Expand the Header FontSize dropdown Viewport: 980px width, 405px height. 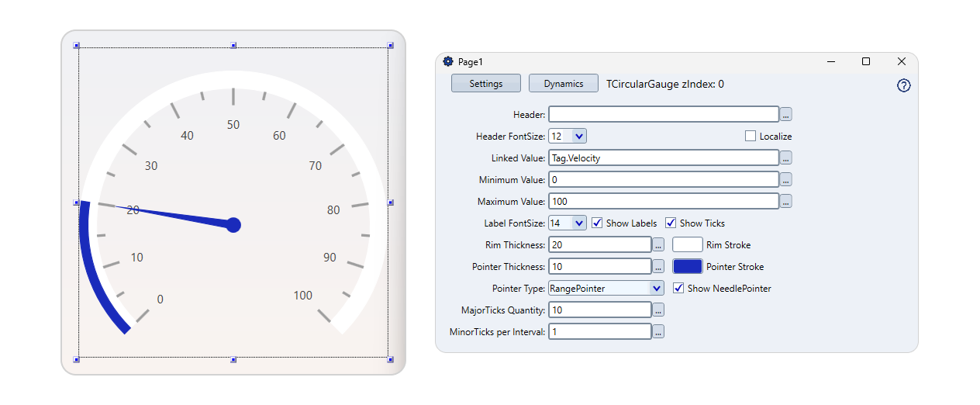click(579, 137)
